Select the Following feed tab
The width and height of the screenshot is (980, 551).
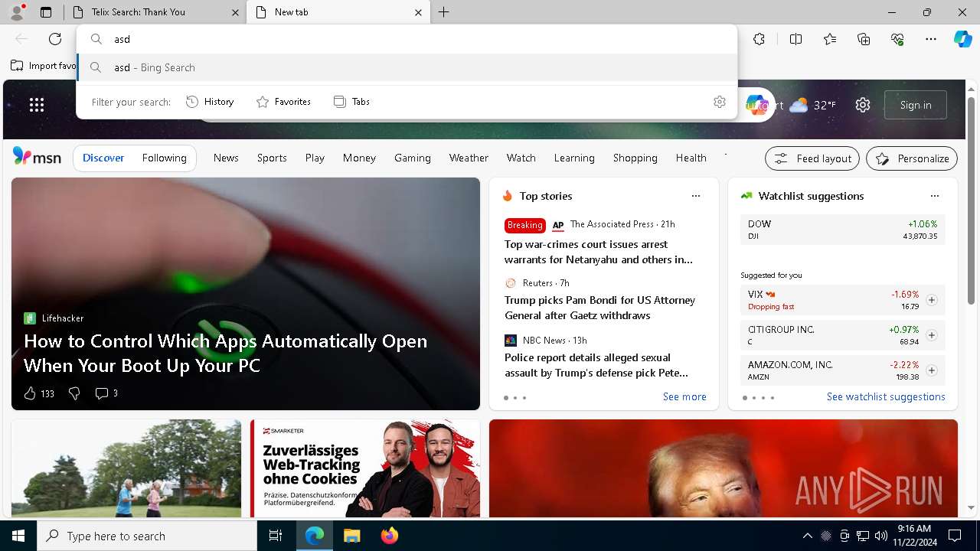click(x=165, y=158)
